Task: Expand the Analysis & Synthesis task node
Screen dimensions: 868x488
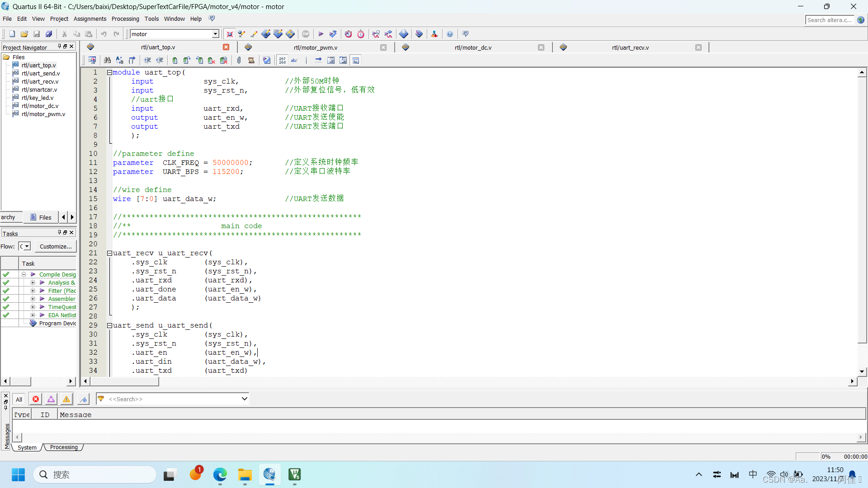Action: pos(32,282)
